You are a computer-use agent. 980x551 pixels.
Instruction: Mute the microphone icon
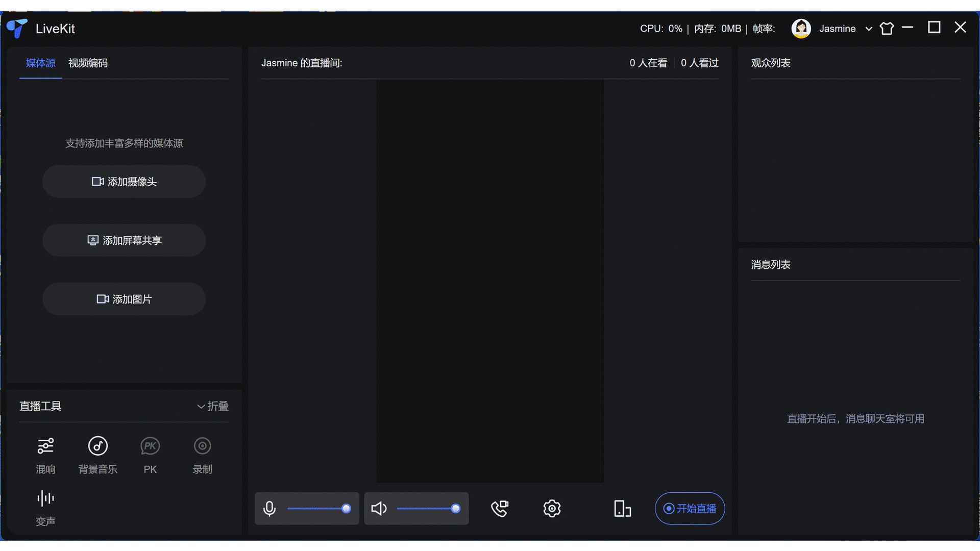pos(269,509)
